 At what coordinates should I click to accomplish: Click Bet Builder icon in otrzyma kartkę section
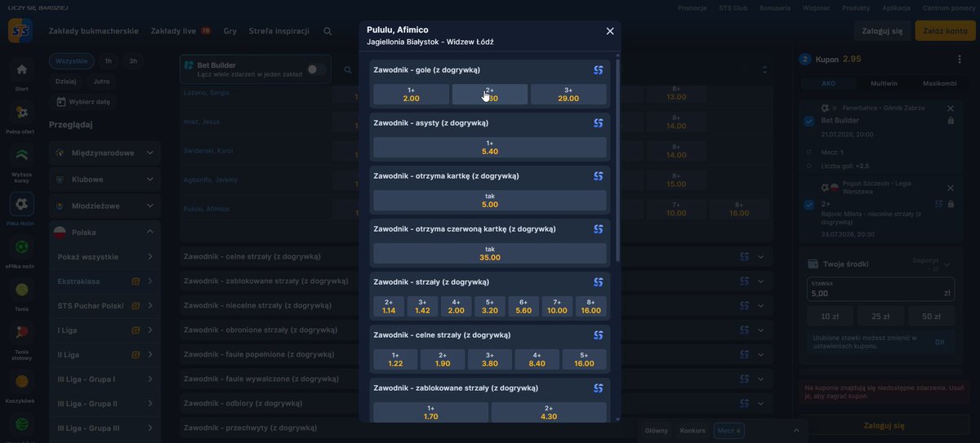pos(598,176)
